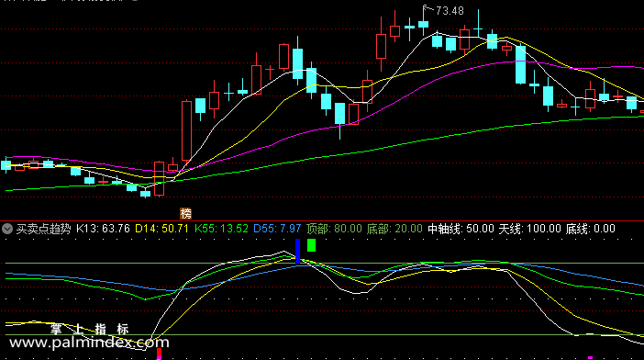Click the K13: 63.76 value label
This screenshot has width=644, height=360.
click(x=103, y=229)
